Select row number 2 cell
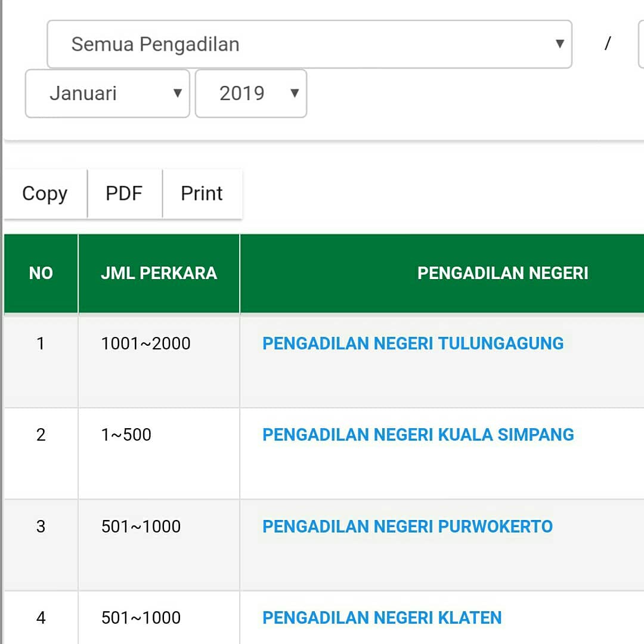Image resolution: width=644 pixels, height=644 pixels. click(x=41, y=435)
